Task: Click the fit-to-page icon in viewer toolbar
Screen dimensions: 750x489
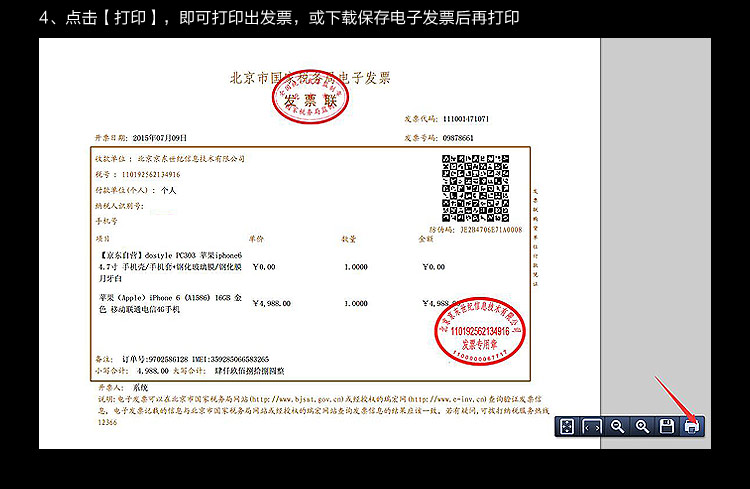Action: [567, 426]
